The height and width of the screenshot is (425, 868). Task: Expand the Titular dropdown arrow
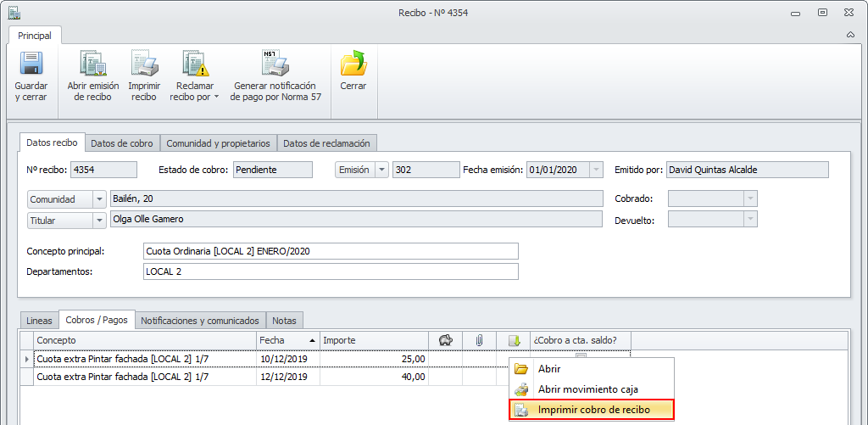100,221
